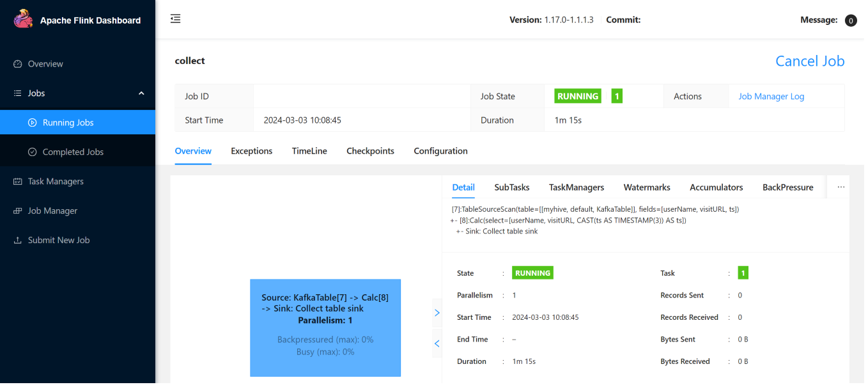Expand detail panel with right arrow
The height and width of the screenshot is (387, 868).
point(437,313)
